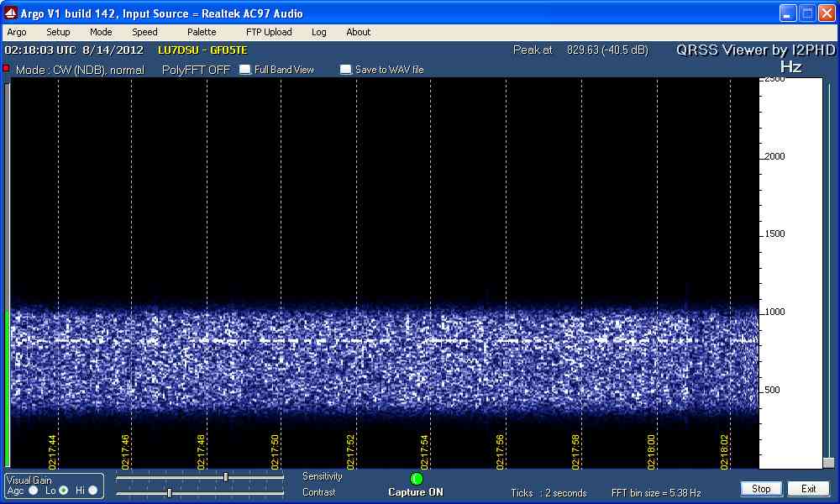The image size is (840, 504).
Task: Minimize the Argo window
Action: [x=788, y=13]
